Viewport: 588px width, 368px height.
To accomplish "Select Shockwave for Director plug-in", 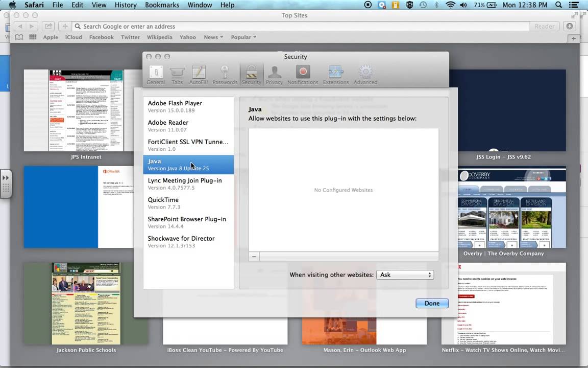I will (x=188, y=242).
